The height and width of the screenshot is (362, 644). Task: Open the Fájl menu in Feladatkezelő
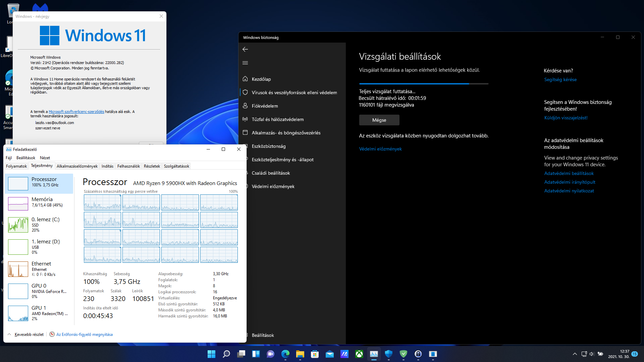(x=9, y=158)
